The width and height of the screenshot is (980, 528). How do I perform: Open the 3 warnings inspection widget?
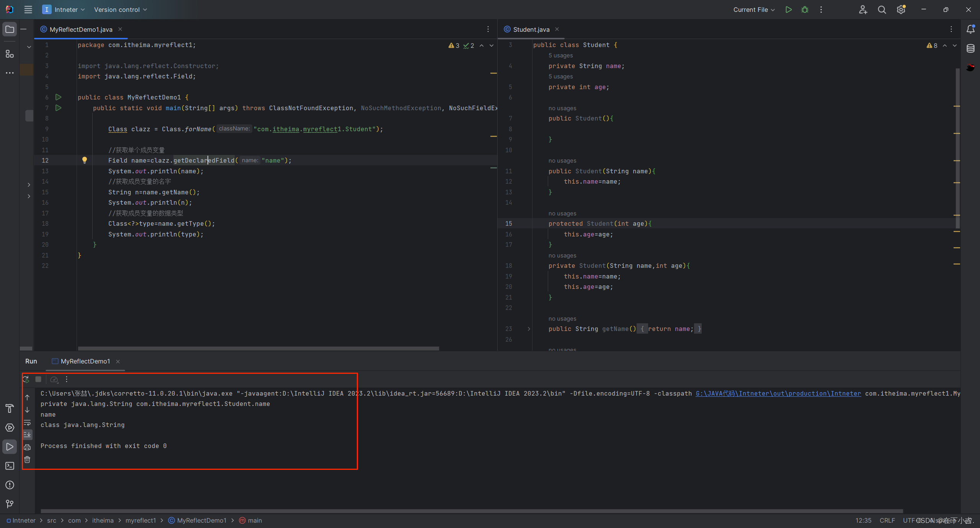click(454, 46)
